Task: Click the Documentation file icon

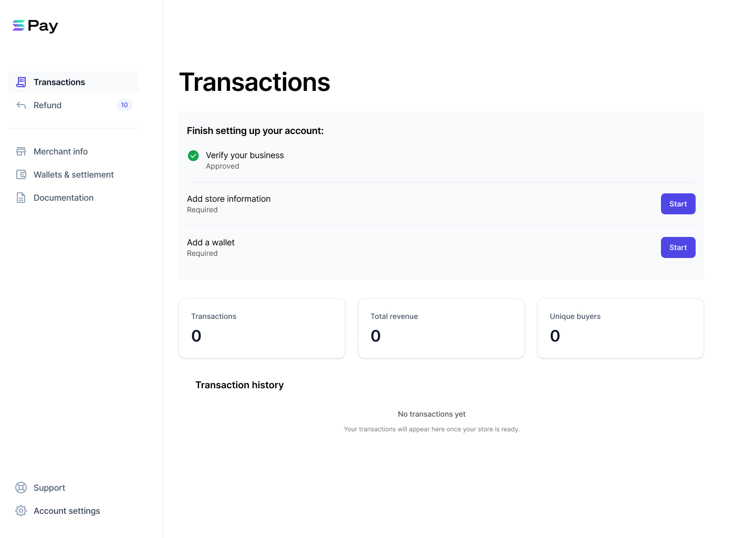Action: click(x=21, y=198)
